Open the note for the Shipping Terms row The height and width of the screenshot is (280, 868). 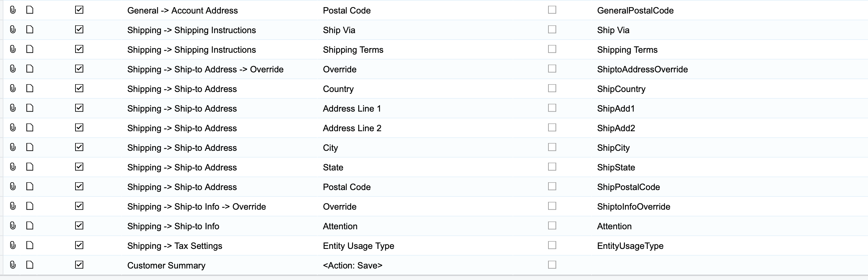pos(30,49)
